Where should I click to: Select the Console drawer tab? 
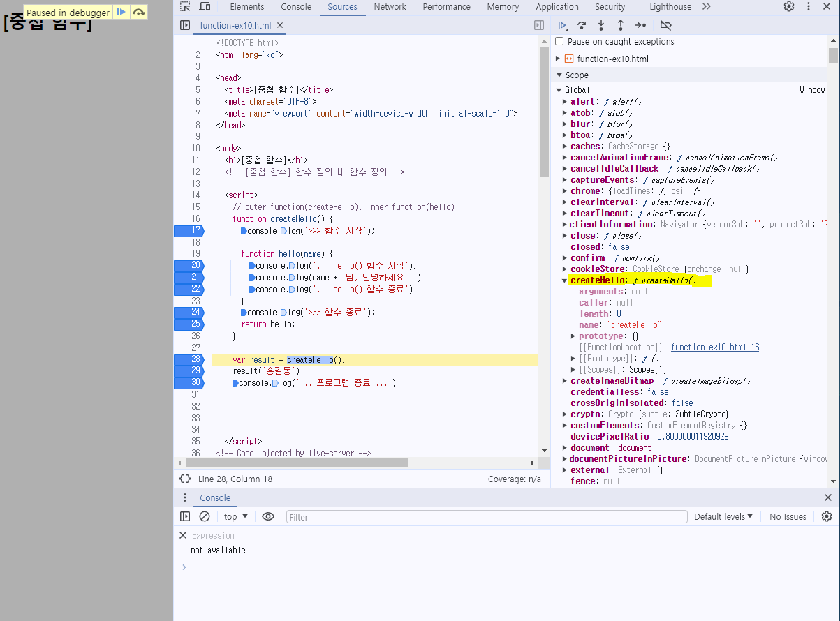[x=215, y=497]
